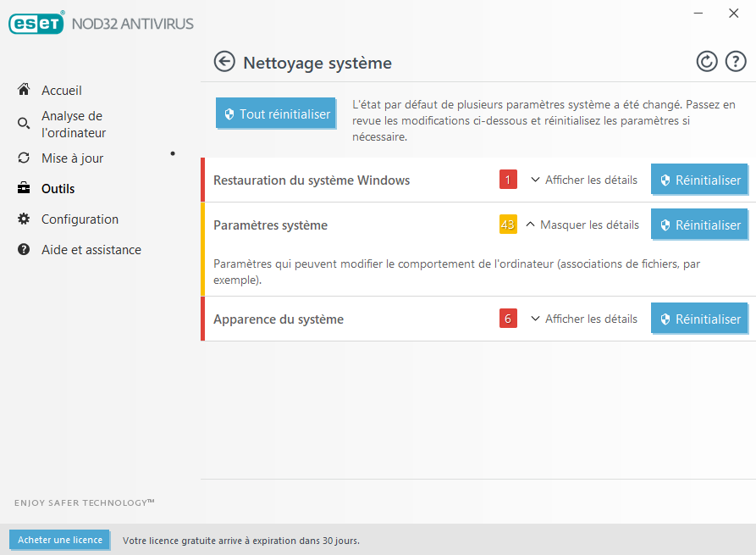Click the refresh circular arrow icon
756x555 pixels.
point(706,61)
